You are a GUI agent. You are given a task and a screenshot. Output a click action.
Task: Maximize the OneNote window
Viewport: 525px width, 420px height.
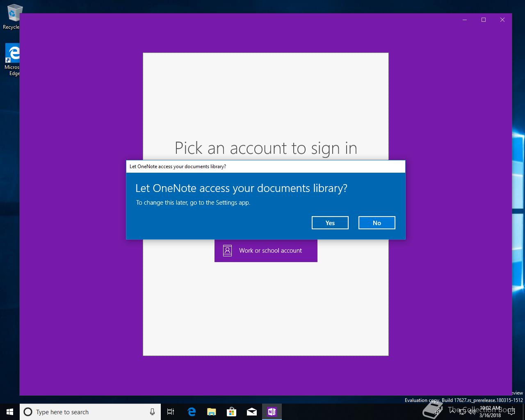pyautogui.click(x=484, y=20)
